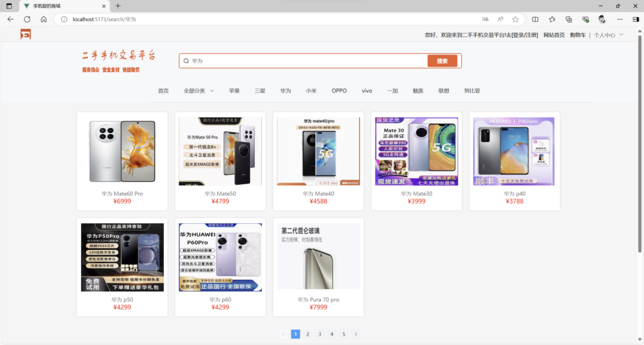Open browser essentials heart icon
Viewport: 644px width, 345px height.
(x=586, y=20)
